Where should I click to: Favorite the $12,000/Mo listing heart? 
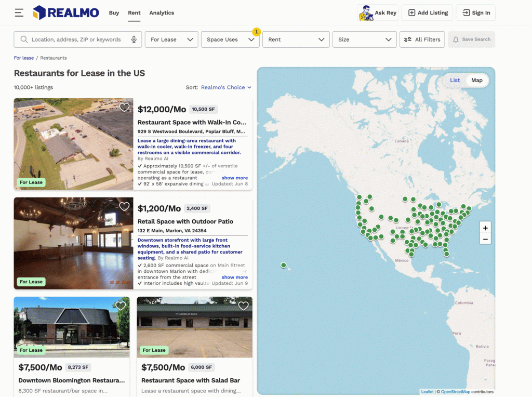click(x=124, y=107)
